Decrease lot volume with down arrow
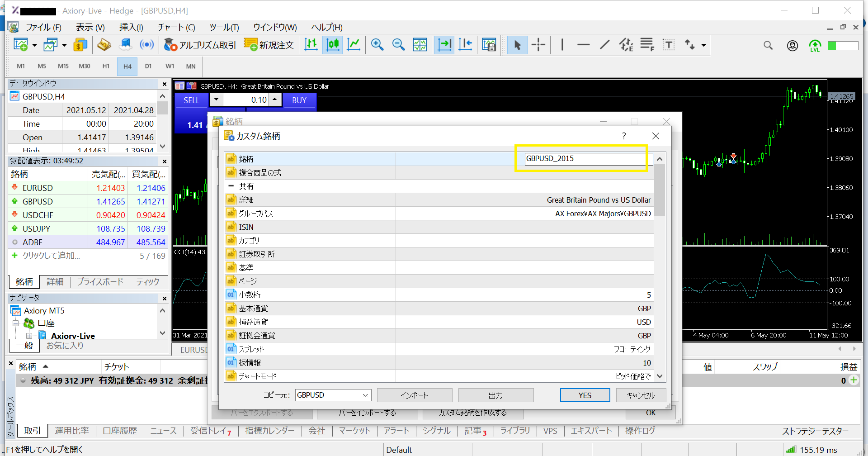868x456 pixels. click(x=216, y=100)
